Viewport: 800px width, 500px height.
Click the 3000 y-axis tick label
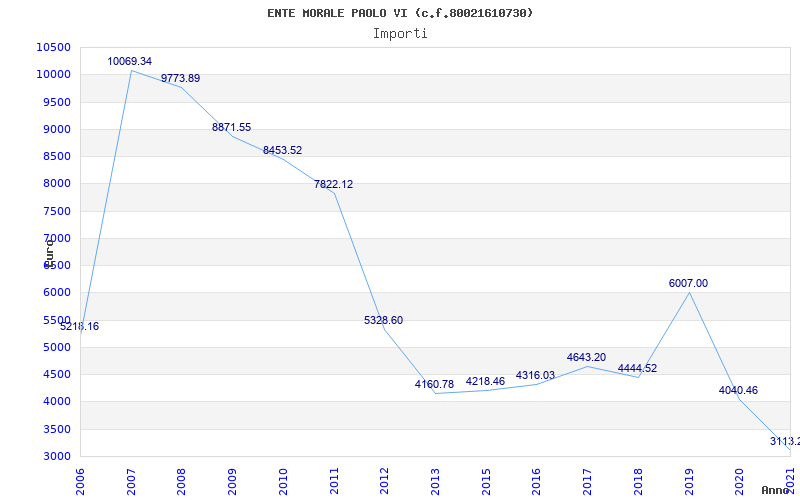tap(56, 456)
